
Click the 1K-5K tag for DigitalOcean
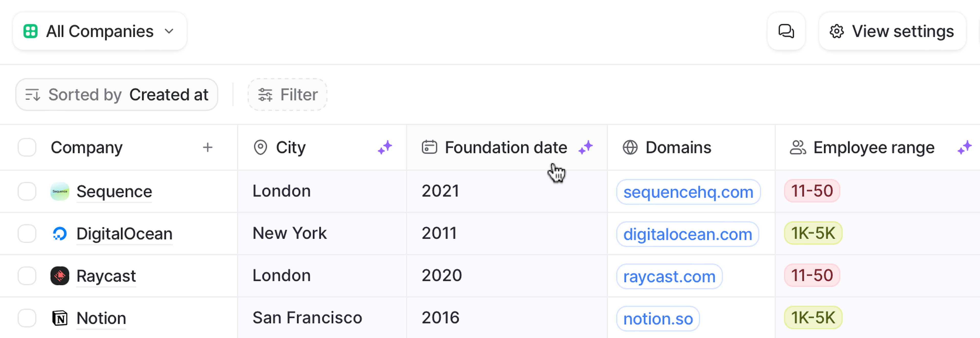pos(813,233)
